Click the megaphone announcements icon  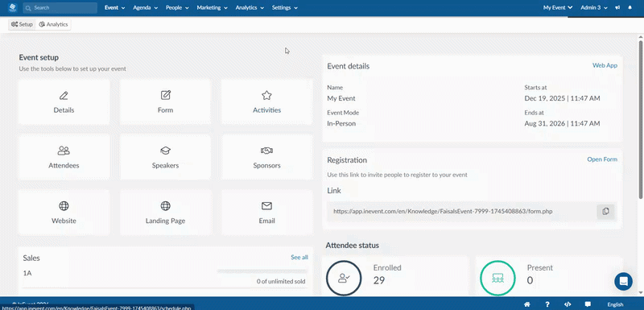tap(617, 8)
